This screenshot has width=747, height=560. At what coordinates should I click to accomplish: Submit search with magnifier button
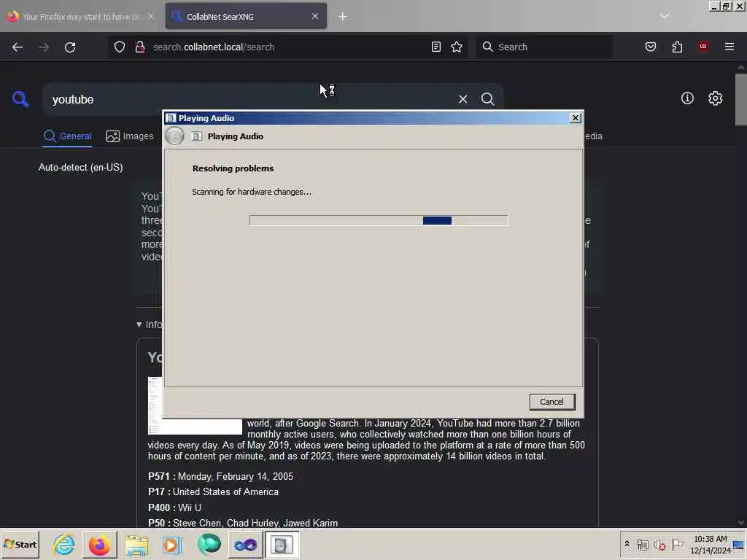pyautogui.click(x=487, y=99)
